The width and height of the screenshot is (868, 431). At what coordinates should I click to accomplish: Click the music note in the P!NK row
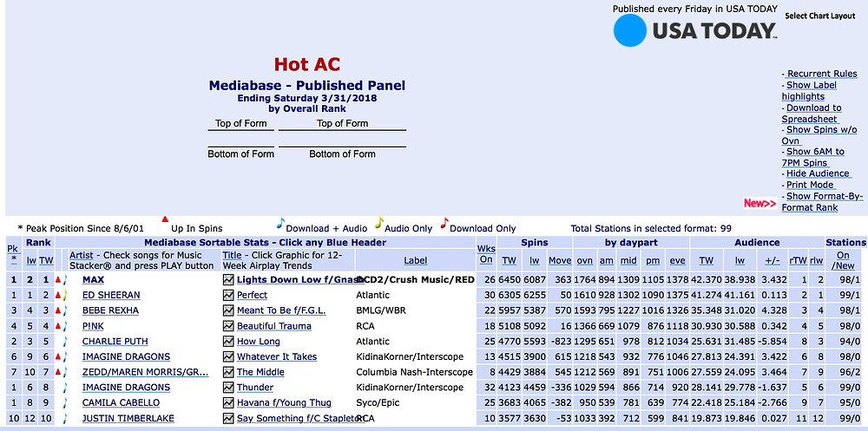tap(65, 326)
